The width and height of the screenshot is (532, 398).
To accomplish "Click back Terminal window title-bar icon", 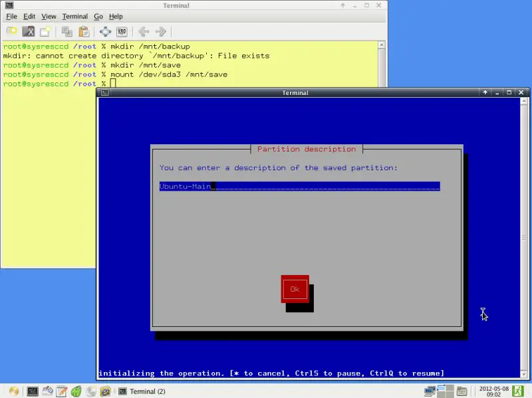I will tap(9, 5).
